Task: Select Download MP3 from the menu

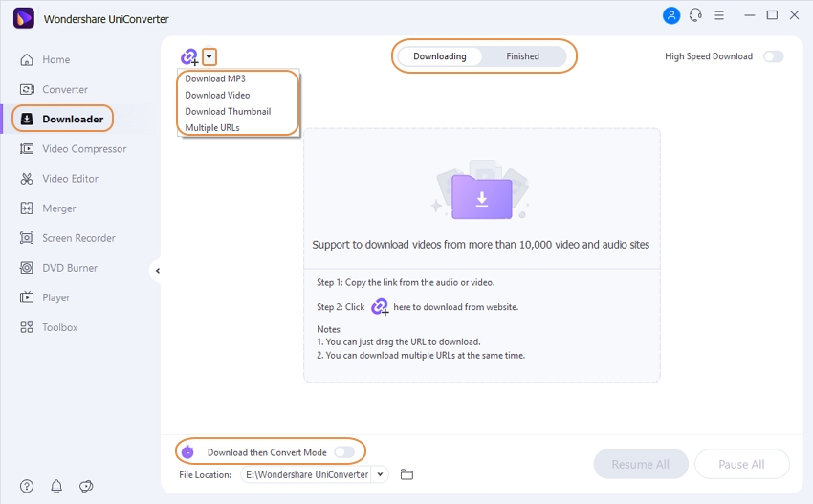Action: tap(215, 79)
